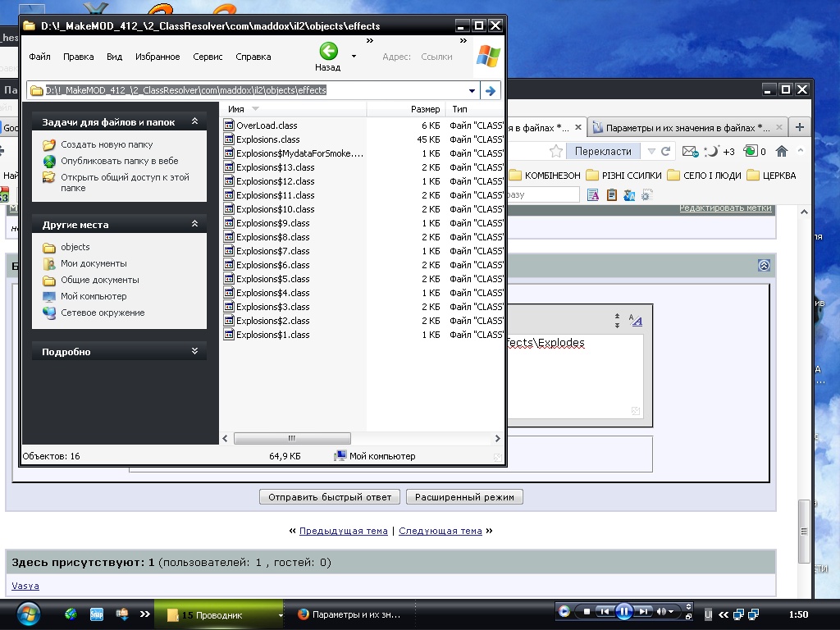Click the Windows Start orb
The image size is (840, 630).
(x=27, y=613)
